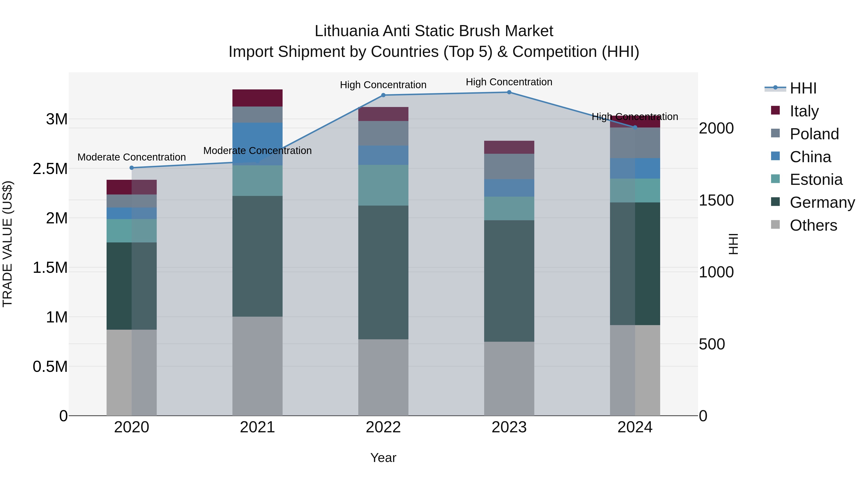Select the China segment of the 2021 bar
Screen dimensions: 868x488
click(258, 144)
